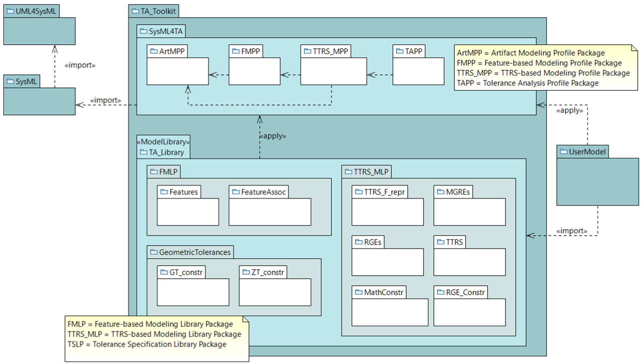Image resolution: width=642 pixels, height=364 pixels.
Task: Select the folder icon next to TAPP
Action: (x=400, y=51)
